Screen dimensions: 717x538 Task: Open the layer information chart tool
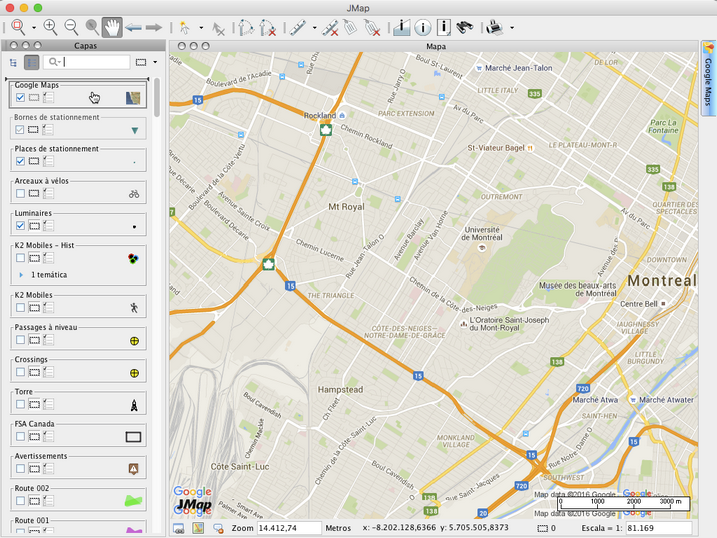point(401,27)
